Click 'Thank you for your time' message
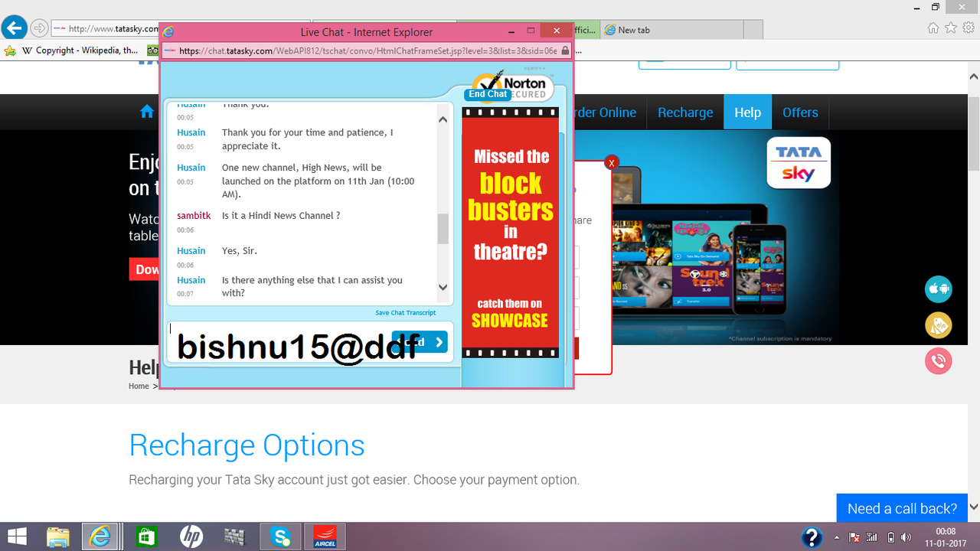Viewport: 980px width, 551px height. tap(308, 139)
